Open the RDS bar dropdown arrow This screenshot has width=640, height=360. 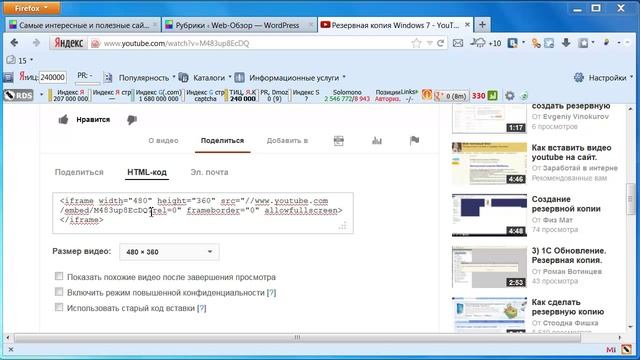pyautogui.click(x=41, y=95)
